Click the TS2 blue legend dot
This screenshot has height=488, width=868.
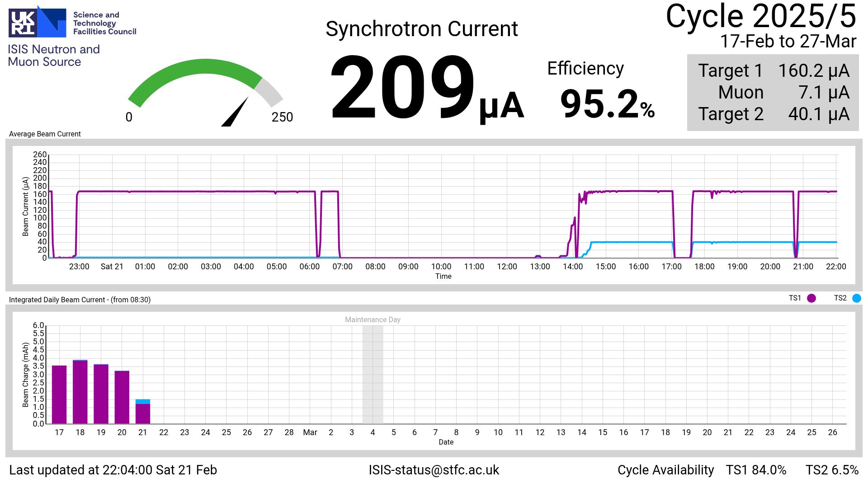856,298
